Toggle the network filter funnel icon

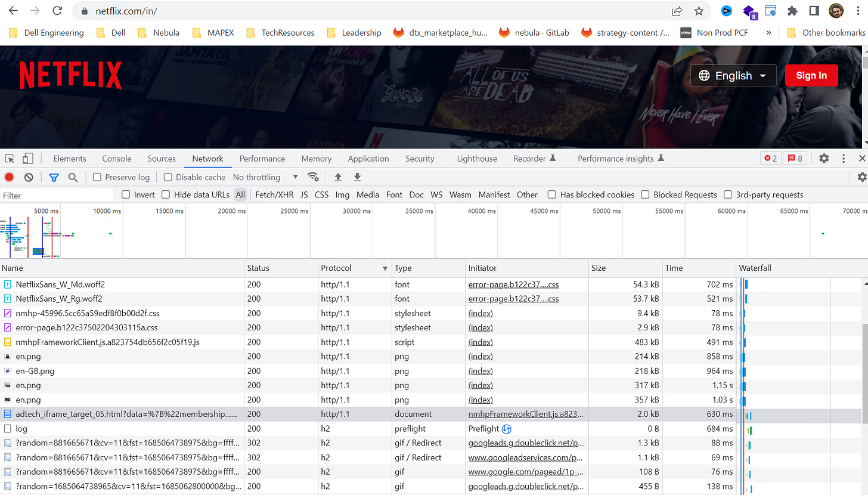(54, 177)
